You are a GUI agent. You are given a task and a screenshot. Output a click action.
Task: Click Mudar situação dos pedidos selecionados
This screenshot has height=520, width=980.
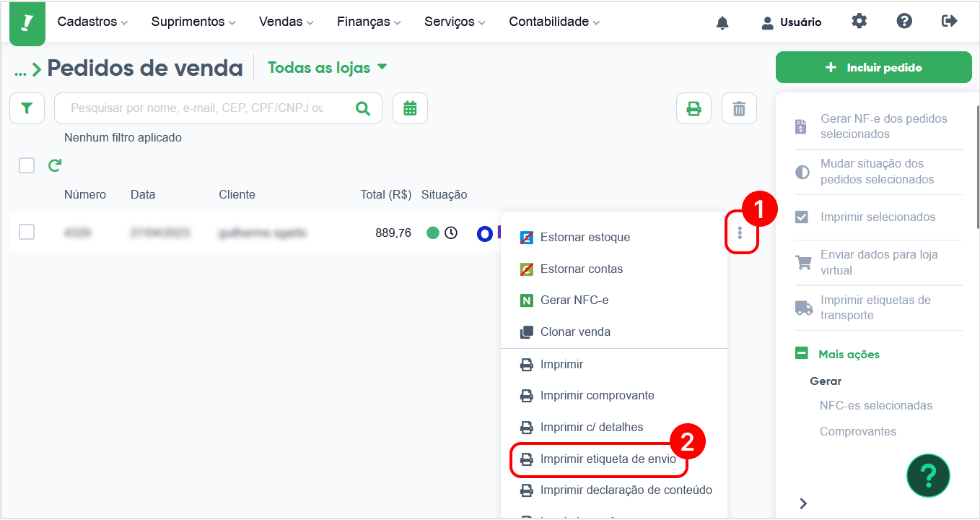pyautogui.click(x=879, y=171)
